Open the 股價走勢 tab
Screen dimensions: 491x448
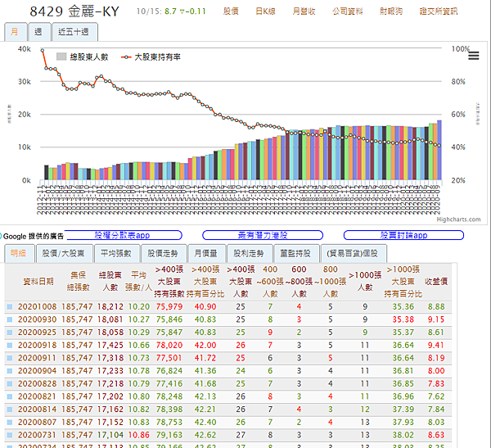(164, 253)
